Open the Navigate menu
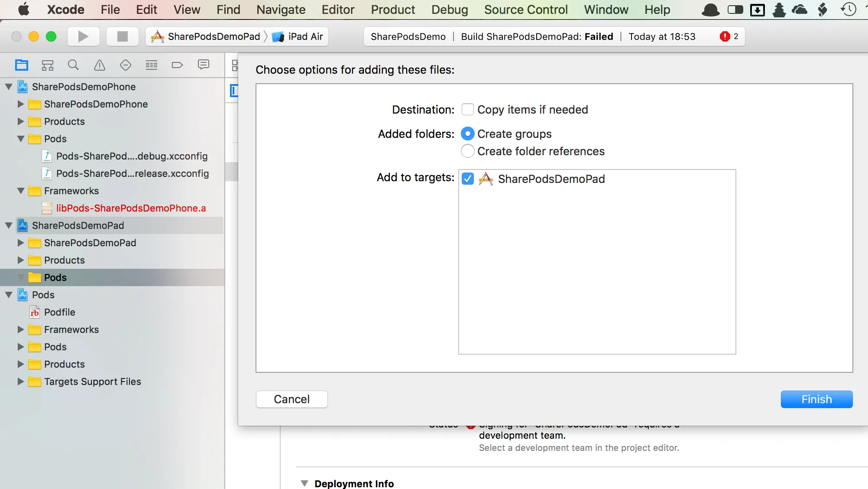 coord(281,10)
